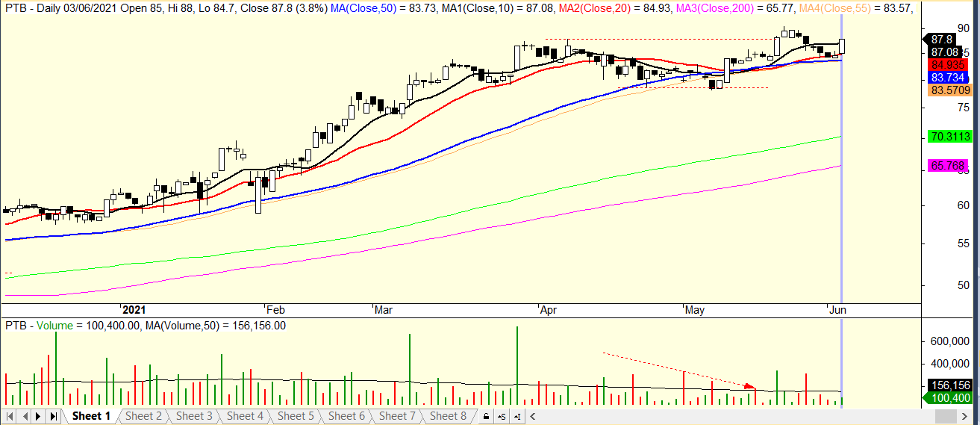This screenshot has height=425, width=980.
Task: Click the next sheet arrow
Action: click(38, 416)
